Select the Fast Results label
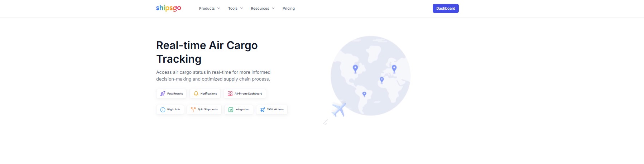 coord(175,93)
